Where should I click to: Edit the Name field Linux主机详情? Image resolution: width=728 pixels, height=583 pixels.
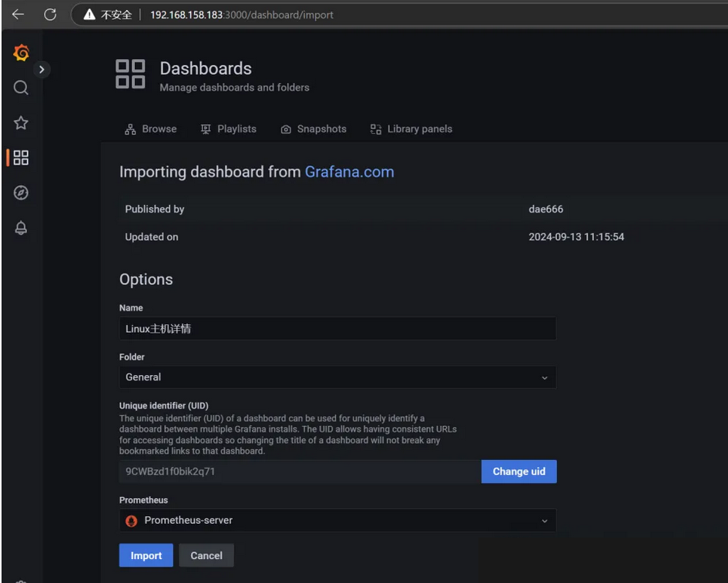tap(337, 329)
